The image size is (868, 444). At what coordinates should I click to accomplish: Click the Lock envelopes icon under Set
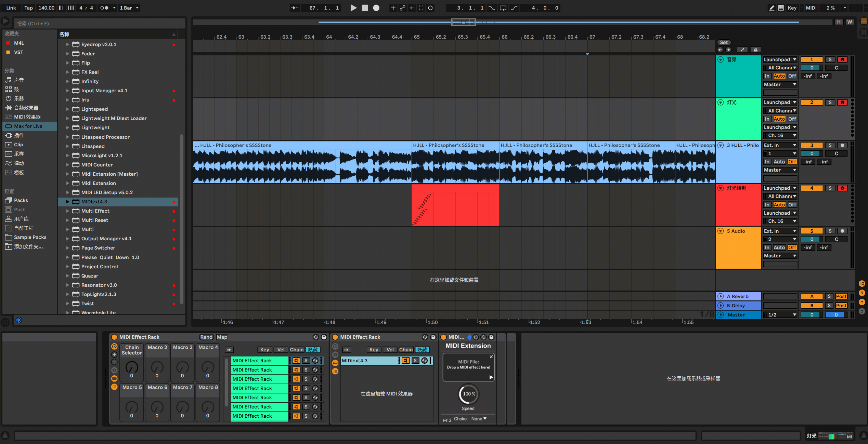[755, 50]
